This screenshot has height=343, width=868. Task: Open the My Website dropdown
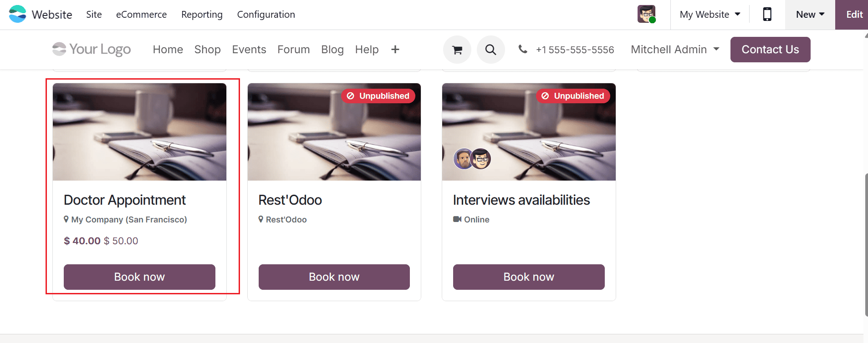(709, 14)
